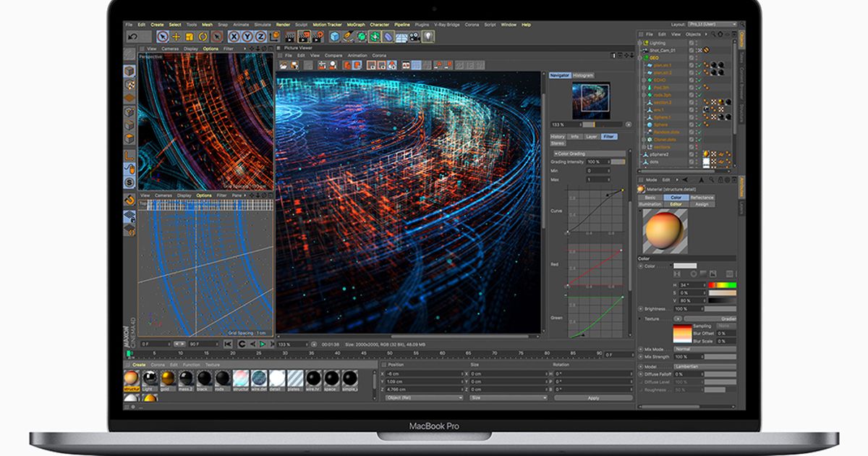Click the Render View clapperboard icon
The height and width of the screenshot is (456, 868).
[290, 36]
